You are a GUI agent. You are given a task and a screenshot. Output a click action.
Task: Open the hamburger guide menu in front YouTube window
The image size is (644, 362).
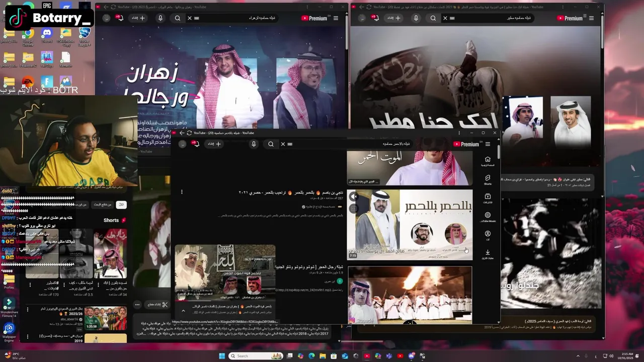[x=488, y=144]
